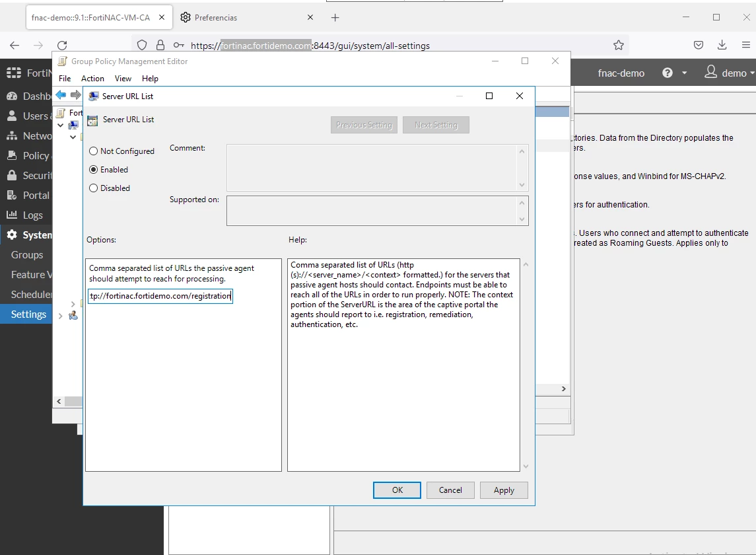Open File menu in Group Policy Editor
This screenshot has width=756, height=555.
65,78
